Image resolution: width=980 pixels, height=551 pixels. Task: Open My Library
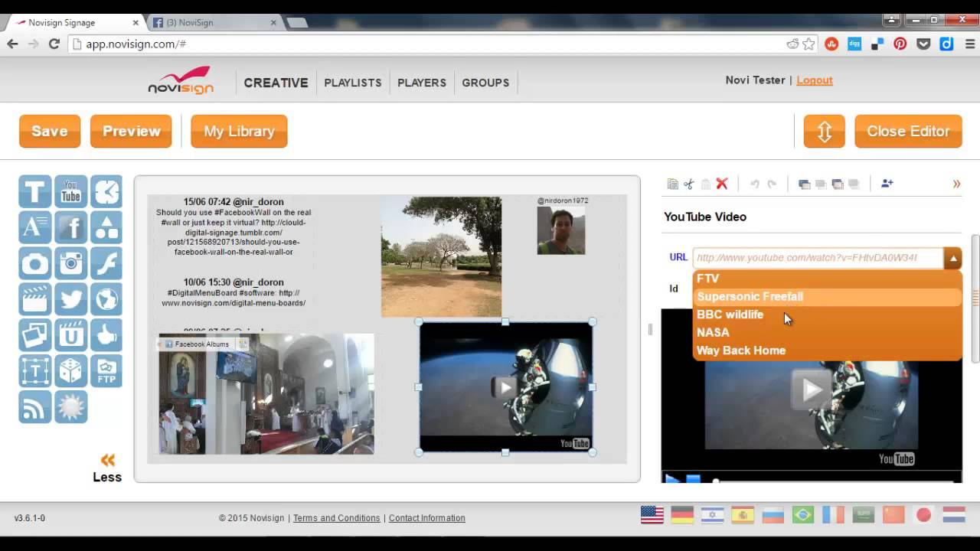[x=239, y=131]
